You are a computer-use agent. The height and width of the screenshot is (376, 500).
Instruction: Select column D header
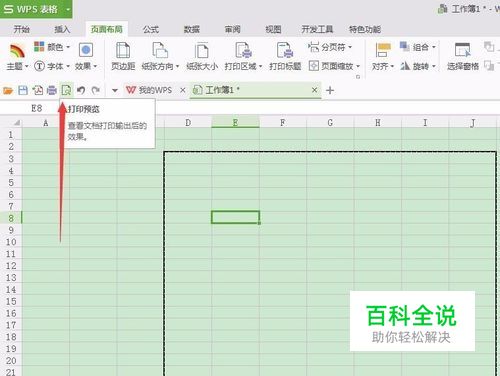(188, 123)
